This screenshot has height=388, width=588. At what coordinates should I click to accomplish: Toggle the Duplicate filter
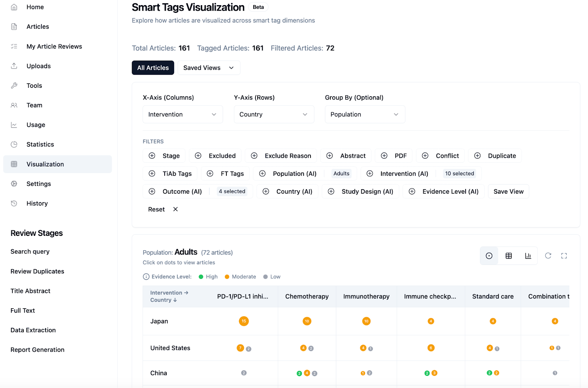(x=495, y=156)
